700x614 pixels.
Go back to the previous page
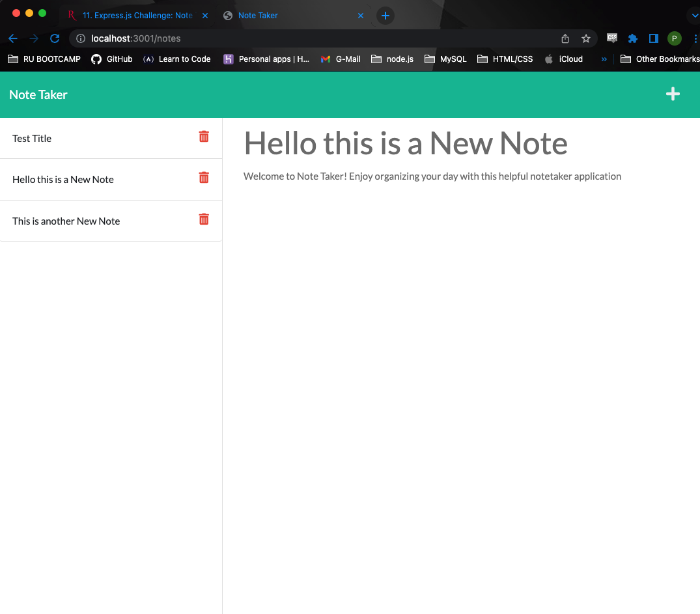coord(13,38)
